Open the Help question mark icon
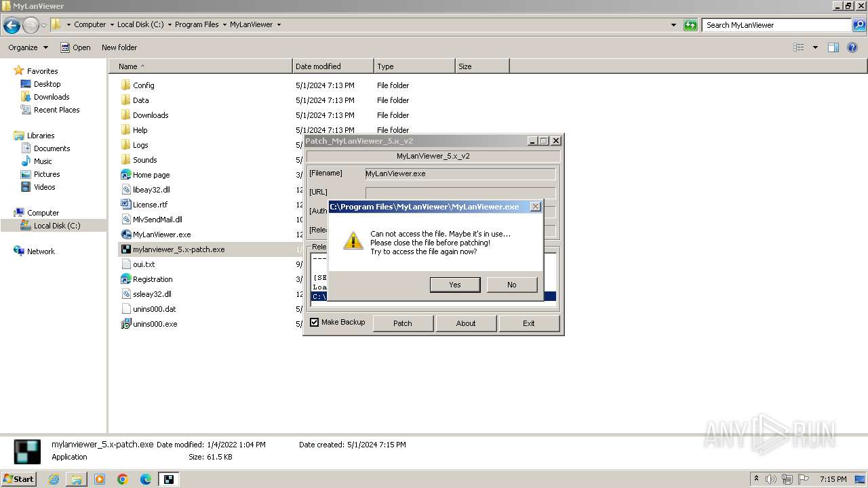The width and height of the screenshot is (868, 488). [852, 47]
